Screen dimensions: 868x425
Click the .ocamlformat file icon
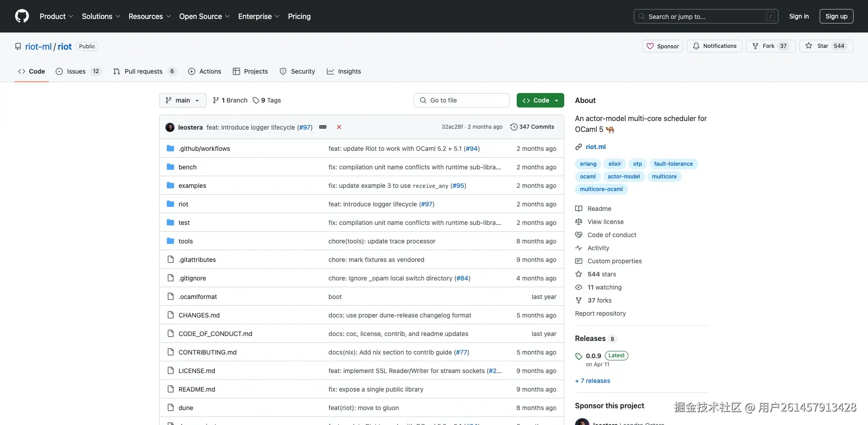pyautogui.click(x=170, y=297)
